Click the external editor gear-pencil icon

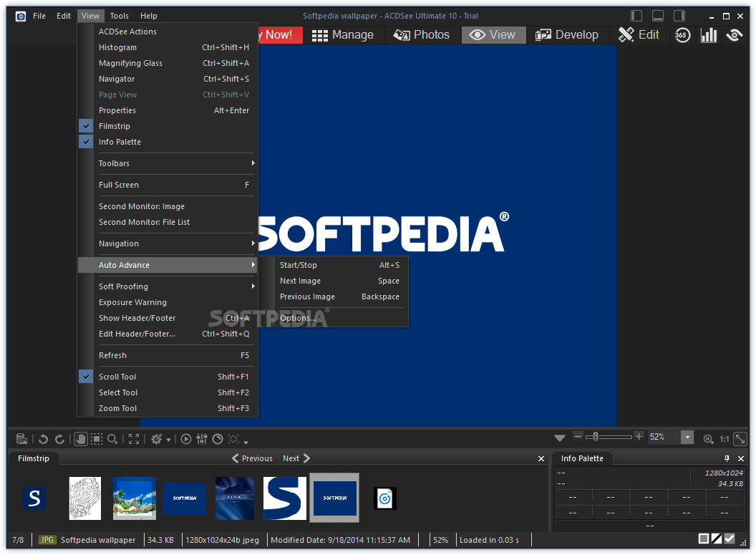point(157,439)
